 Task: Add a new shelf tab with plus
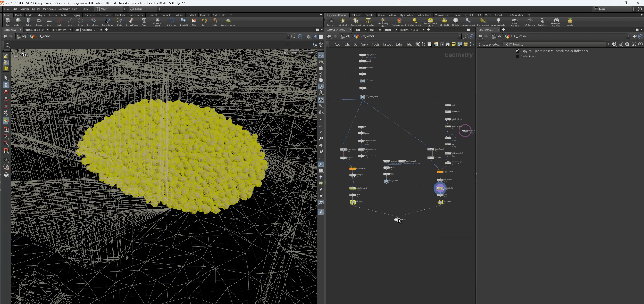click(x=231, y=15)
